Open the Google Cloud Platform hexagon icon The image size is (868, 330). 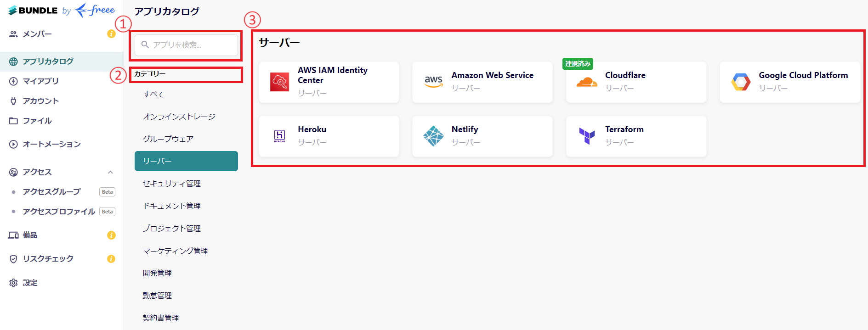(x=741, y=82)
